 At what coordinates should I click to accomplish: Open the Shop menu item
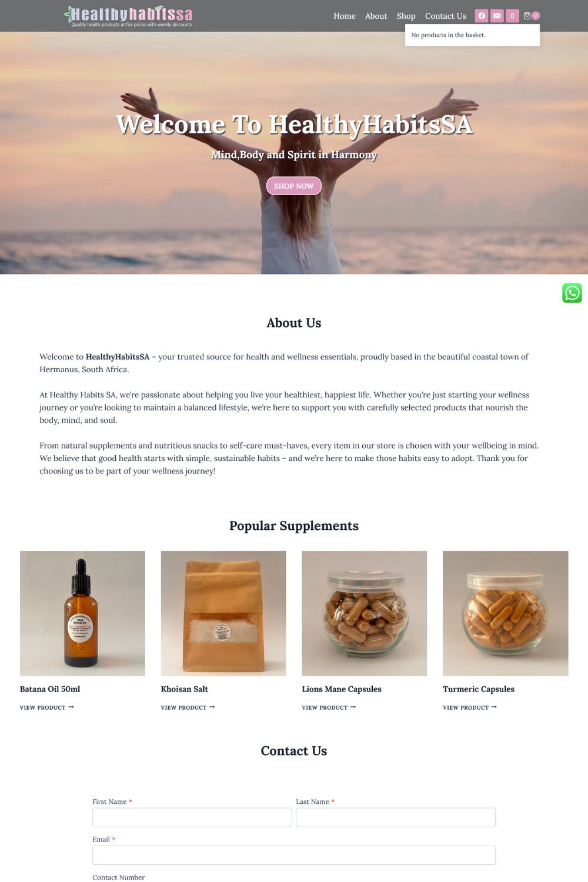click(406, 16)
